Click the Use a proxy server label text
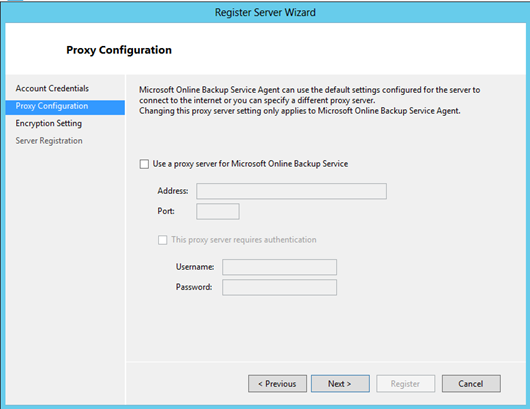Image resolution: width=530 pixels, height=409 pixels. click(250, 164)
